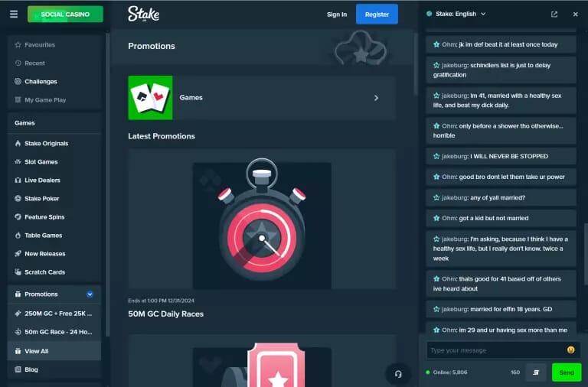Click the 'Ends at 1:00 PM 12/31/2024' text

(x=162, y=301)
